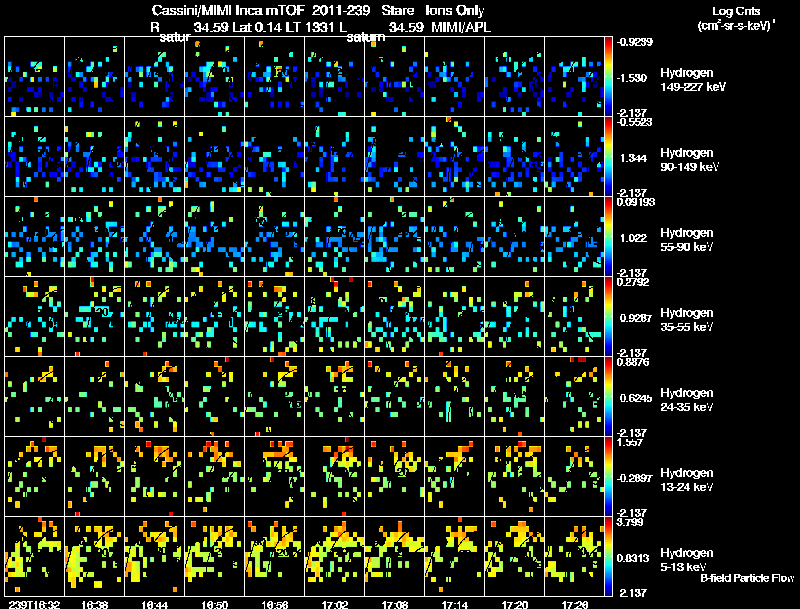Click the 0.6245 colorbar middle value
Image resolution: width=800 pixels, height=609 pixels.
coord(635,398)
